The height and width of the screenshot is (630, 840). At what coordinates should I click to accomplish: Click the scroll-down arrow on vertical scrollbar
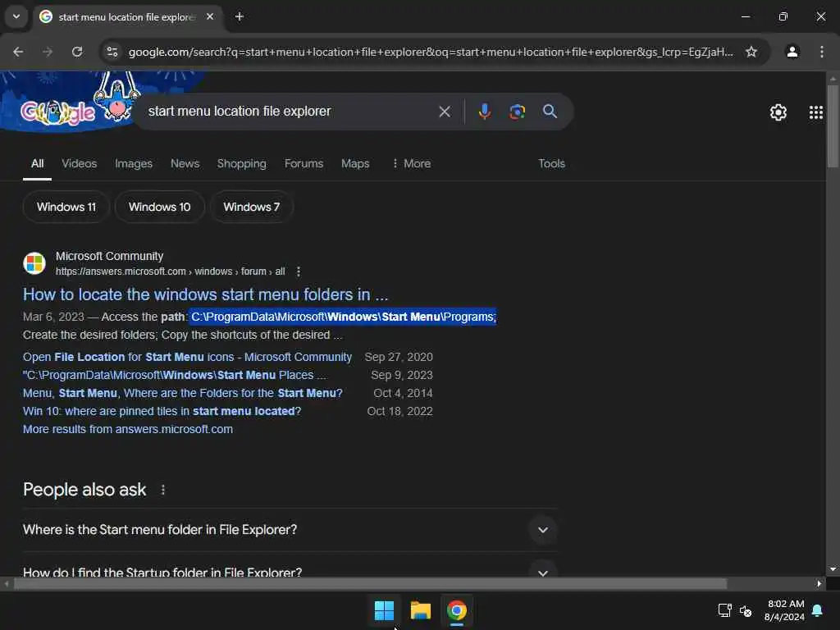point(833,569)
